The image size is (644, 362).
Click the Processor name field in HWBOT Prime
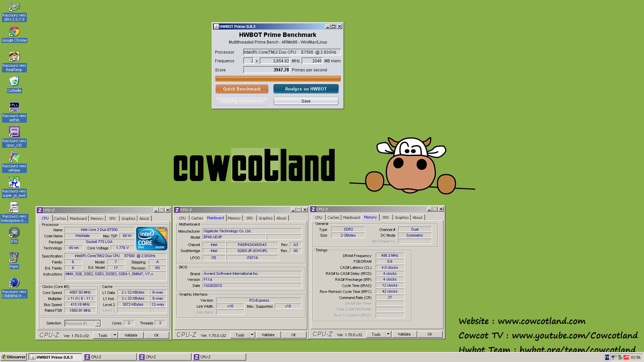click(x=292, y=52)
